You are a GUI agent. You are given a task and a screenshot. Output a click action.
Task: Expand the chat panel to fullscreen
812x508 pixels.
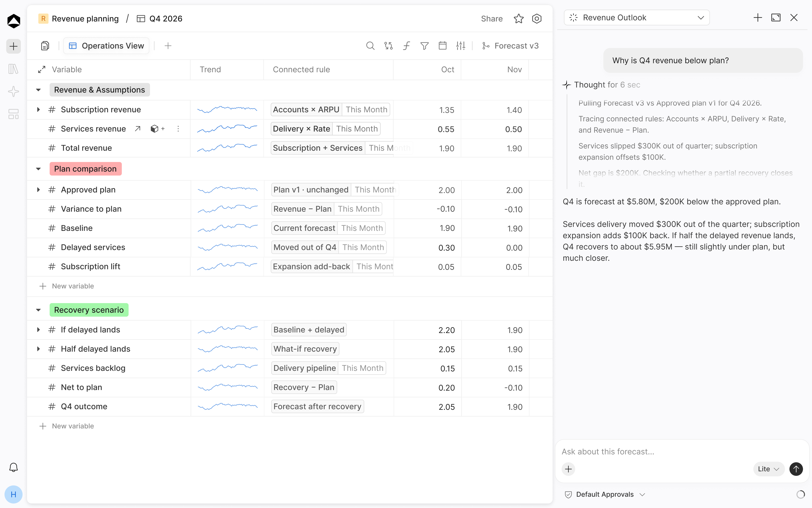(776, 17)
